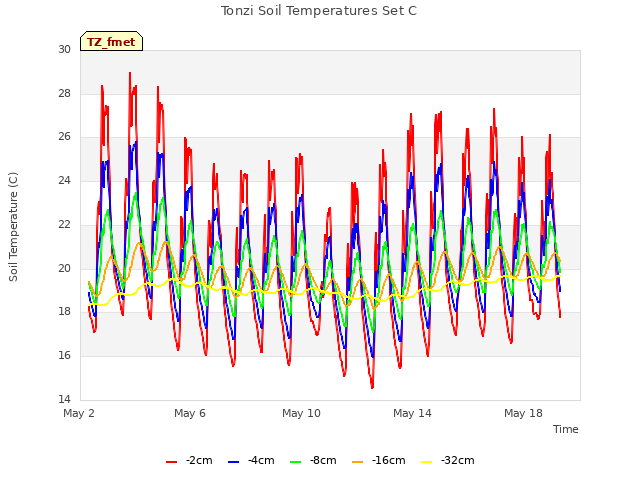The image size is (640, 480).
Task: Click the chart title Tonzi Soil Temperatures Set C
Action: click(319, 11)
